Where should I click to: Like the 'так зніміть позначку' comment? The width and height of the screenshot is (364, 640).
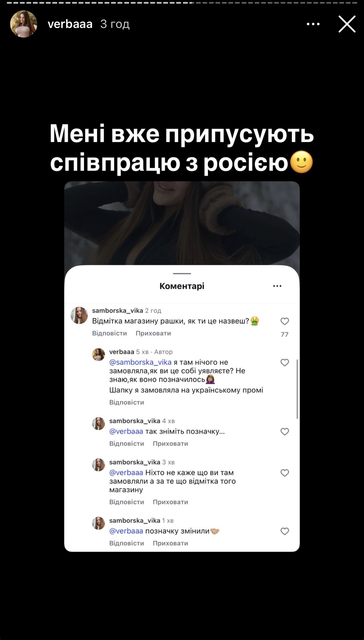(284, 432)
